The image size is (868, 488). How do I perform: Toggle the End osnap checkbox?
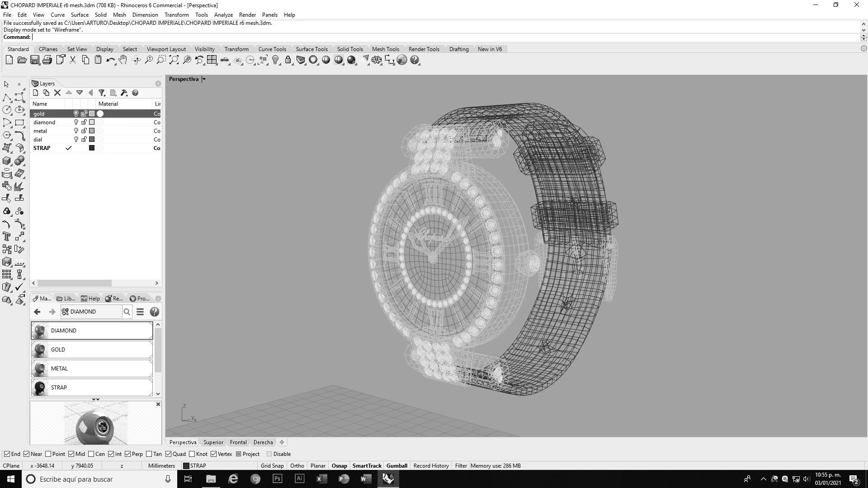point(7,454)
